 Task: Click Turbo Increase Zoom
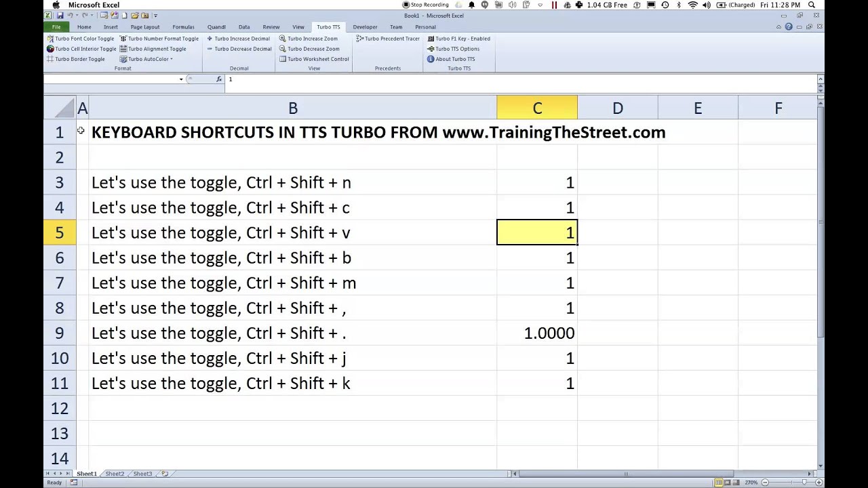(309, 39)
